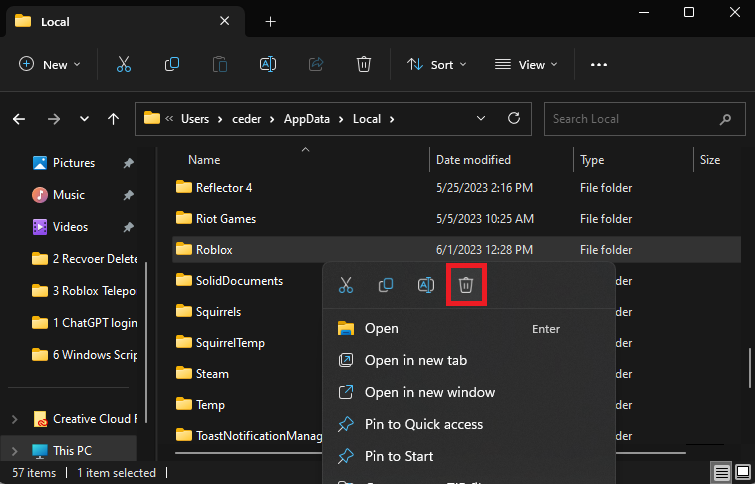Screen dimensions: 755x484
Task: Switch to details view in status bar
Action: 721,472
